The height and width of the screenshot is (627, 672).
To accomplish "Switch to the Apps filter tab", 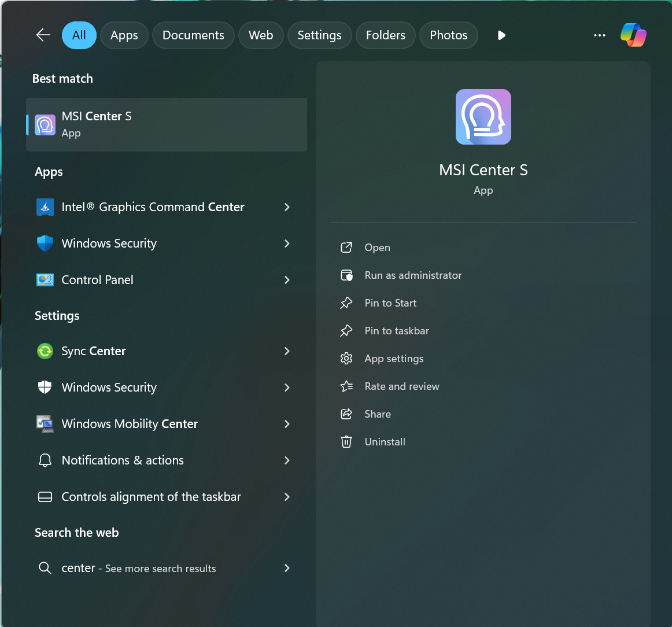I will pos(124,35).
